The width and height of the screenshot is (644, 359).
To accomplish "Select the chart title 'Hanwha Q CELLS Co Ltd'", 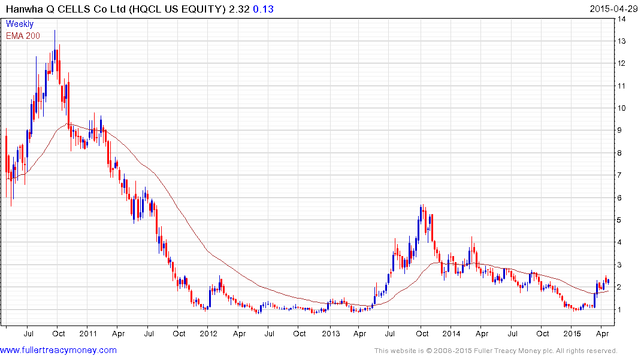I will pos(66,9).
